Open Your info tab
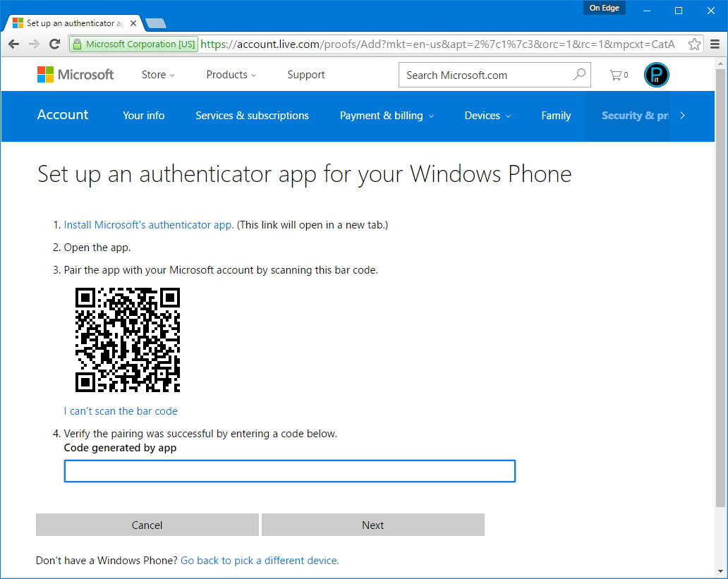This screenshot has height=579, width=728. tap(143, 116)
